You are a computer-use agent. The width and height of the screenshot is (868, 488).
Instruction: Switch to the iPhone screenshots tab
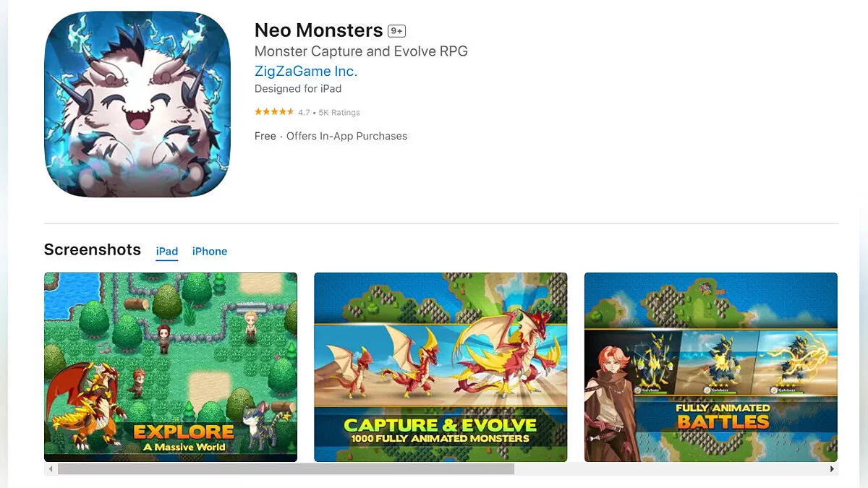pyautogui.click(x=210, y=252)
